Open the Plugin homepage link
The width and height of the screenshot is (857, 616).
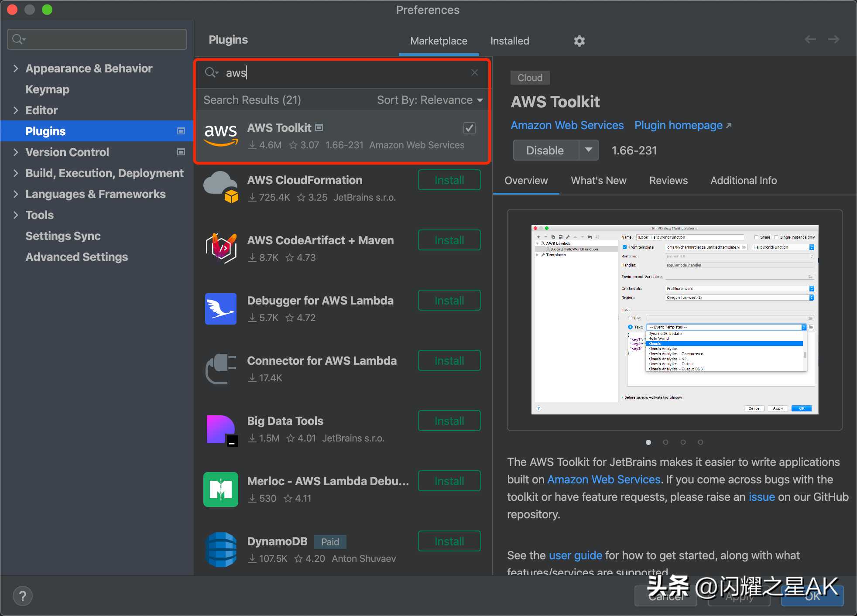coord(683,125)
